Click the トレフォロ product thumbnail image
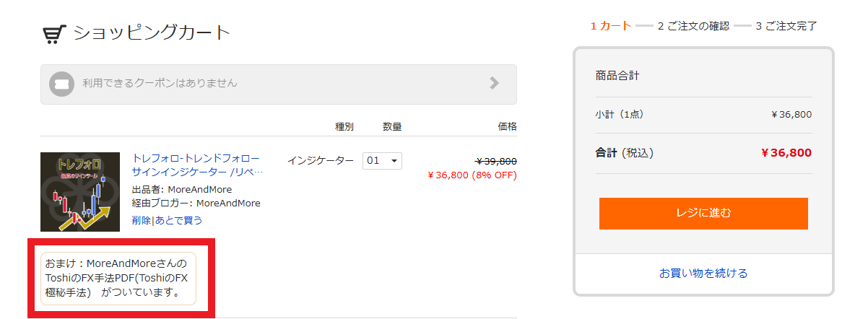 point(79,191)
